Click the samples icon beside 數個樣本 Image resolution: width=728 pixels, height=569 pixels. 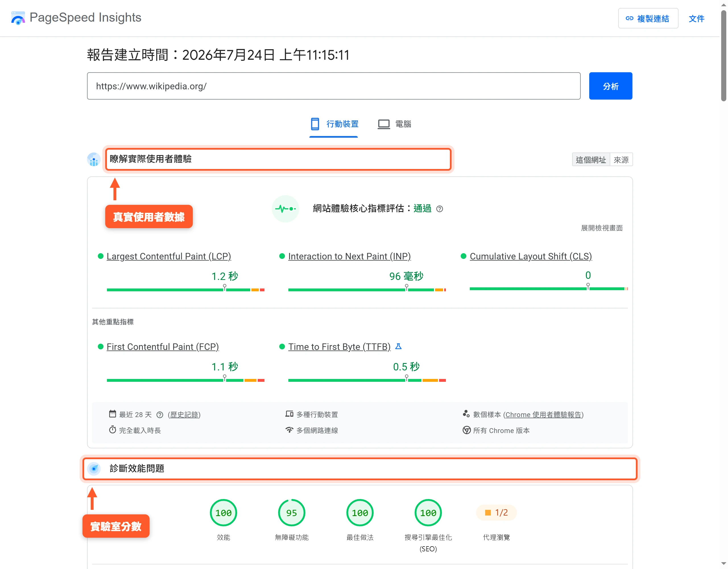coord(466,414)
